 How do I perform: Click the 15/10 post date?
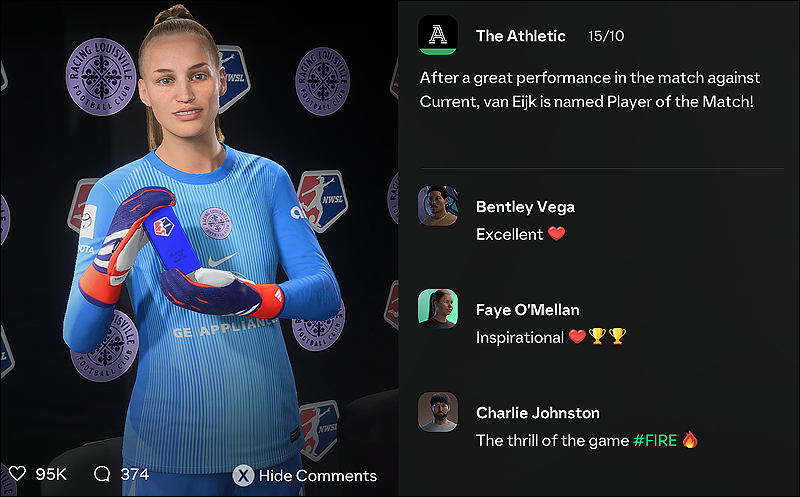click(x=606, y=36)
